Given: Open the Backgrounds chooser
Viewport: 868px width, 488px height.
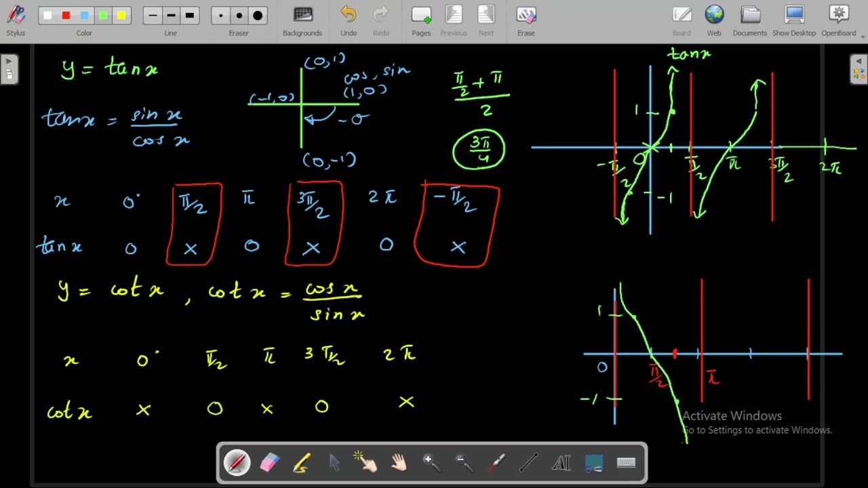Looking at the screenshot, I should (x=302, y=20).
